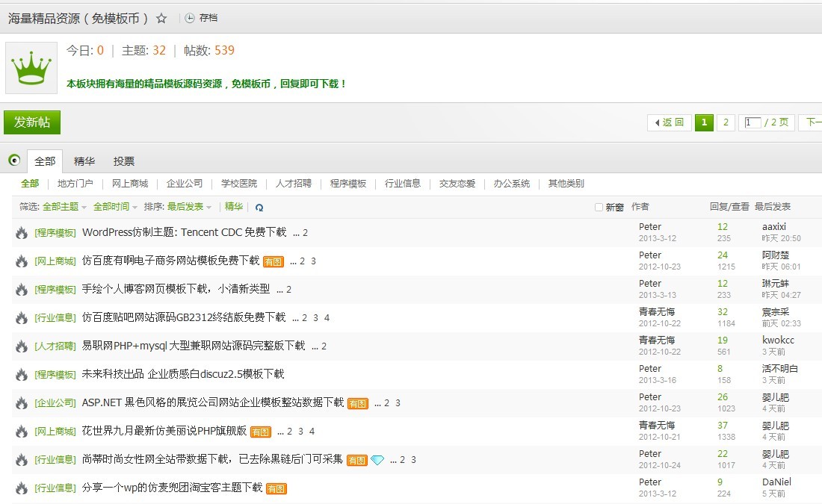
Task: Click 有图 badge on 仿百度有啊 thread
Action: click(274, 261)
